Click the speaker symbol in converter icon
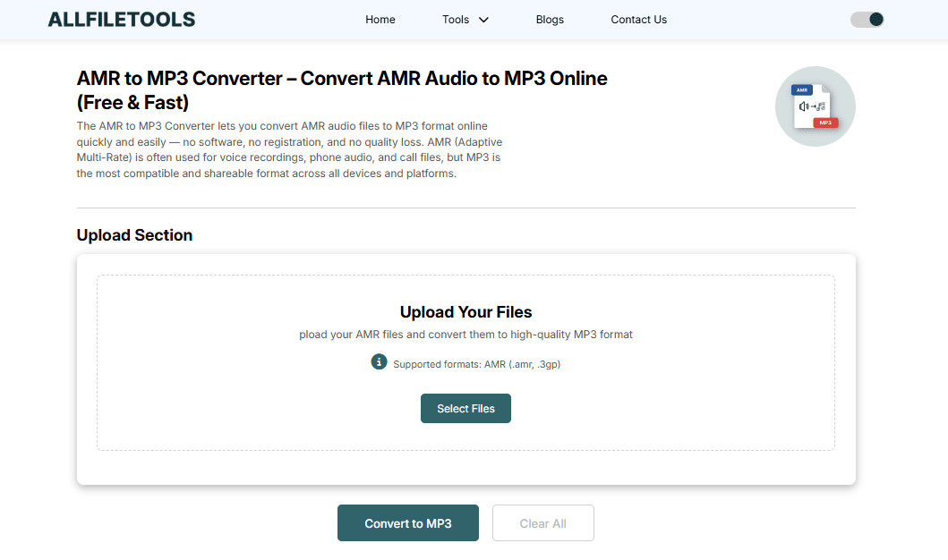Viewport: 948px width, 560px height. click(804, 106)
